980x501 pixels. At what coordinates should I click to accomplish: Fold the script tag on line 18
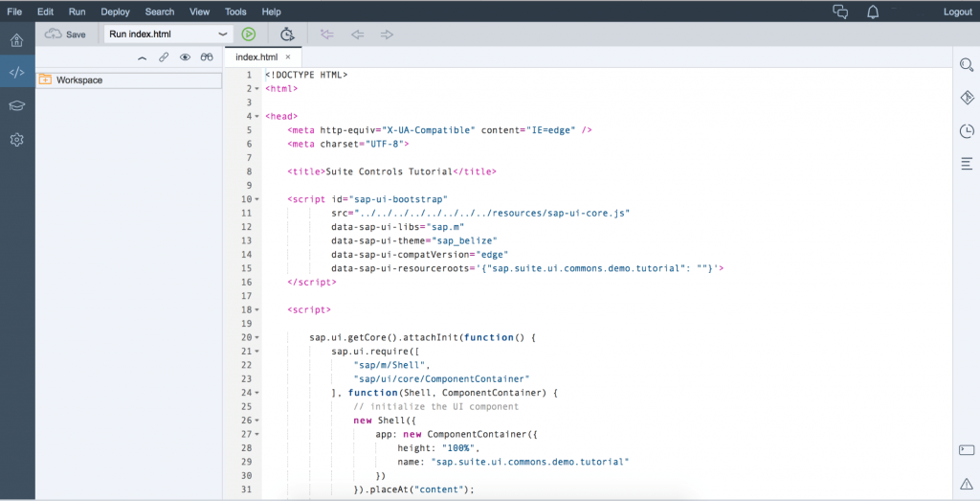point(256,310)
